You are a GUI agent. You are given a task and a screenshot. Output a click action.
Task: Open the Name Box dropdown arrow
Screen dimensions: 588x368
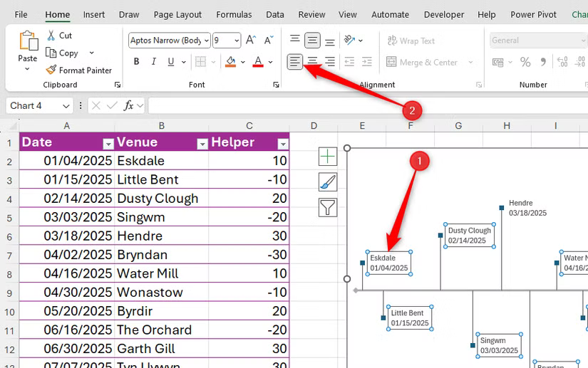click(x=66, y=106)
